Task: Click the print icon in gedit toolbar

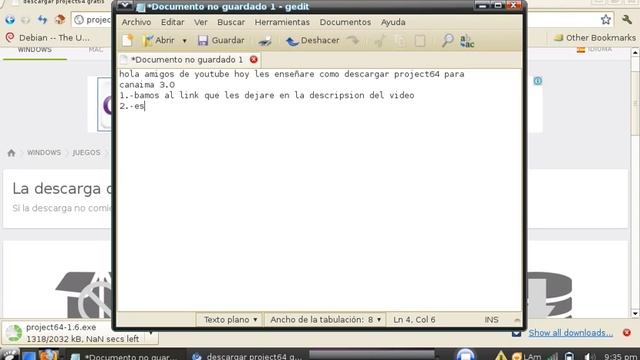Action: pyautogui.click(x=264, y=40)
